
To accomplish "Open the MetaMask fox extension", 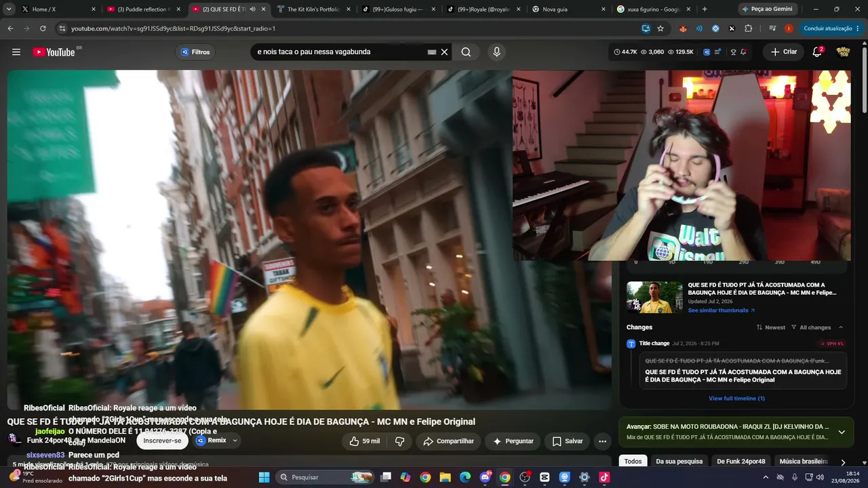I will pyautogui.click(x=683, y=28).
